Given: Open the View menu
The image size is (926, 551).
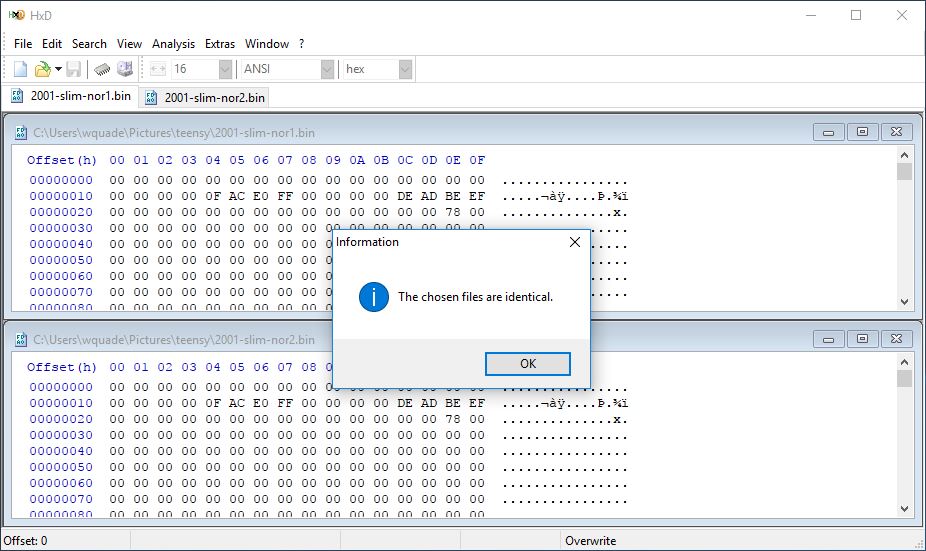Looking at the screenshot, I should click(129, 44).
